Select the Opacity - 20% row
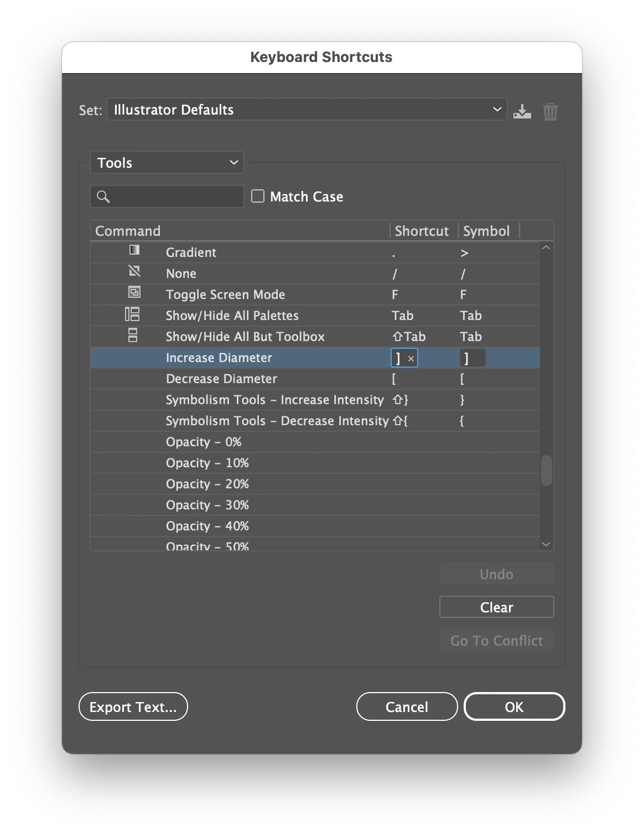 coord(315,484)
